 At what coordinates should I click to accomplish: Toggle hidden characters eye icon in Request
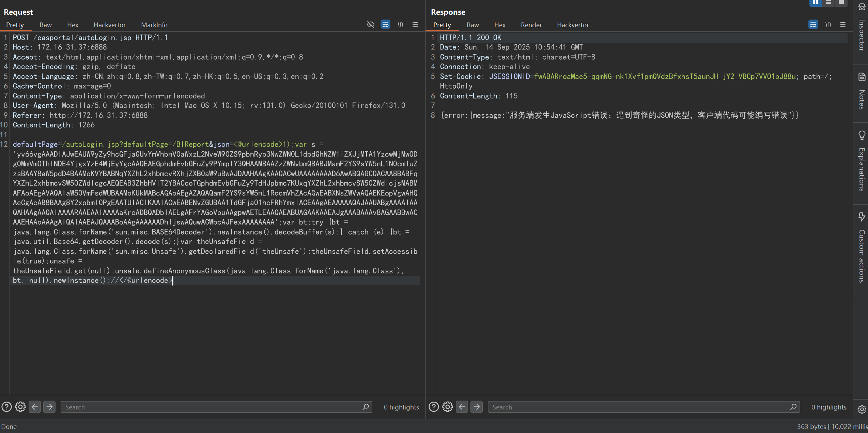tap(370, 24)
